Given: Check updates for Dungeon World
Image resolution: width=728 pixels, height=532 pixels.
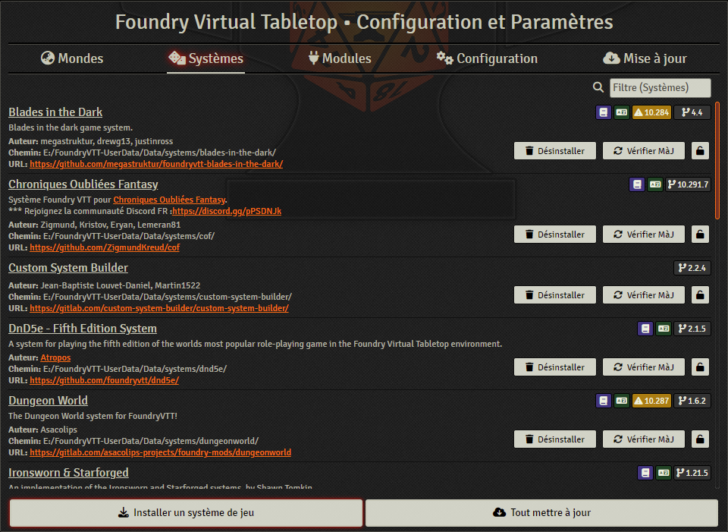Looking at the screenshot, I should (x=644, y=439).
